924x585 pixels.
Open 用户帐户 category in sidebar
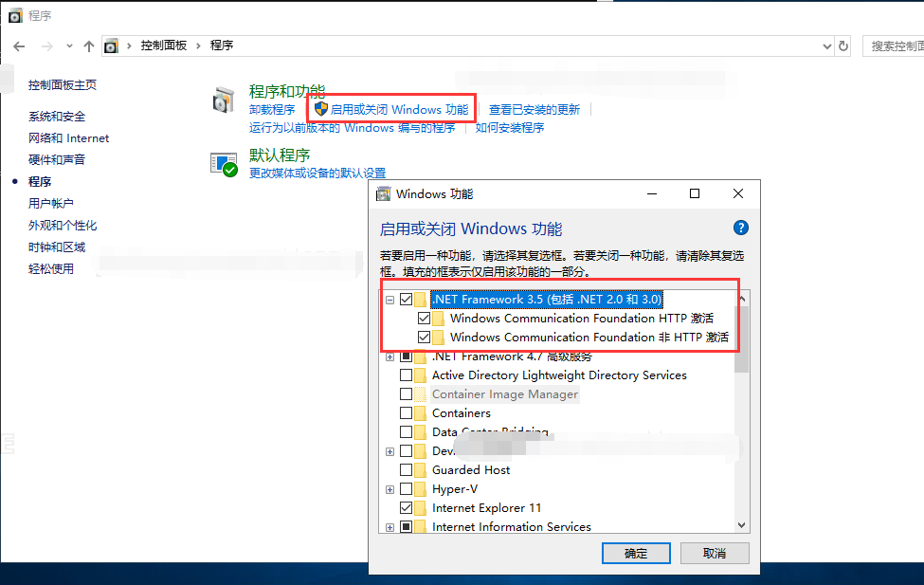pyautogui.click(x=50, y=204)
